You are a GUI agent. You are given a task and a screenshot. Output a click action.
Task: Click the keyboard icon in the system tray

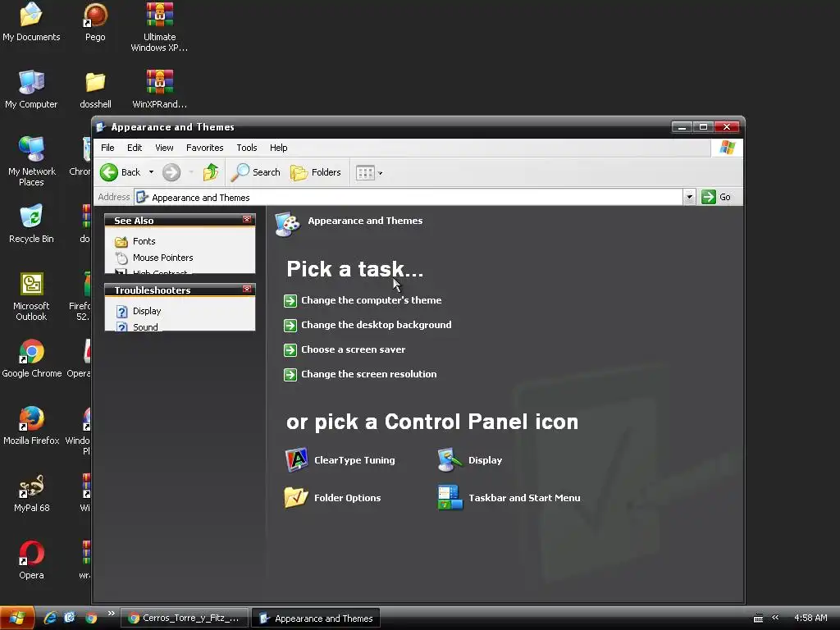coord(758,618)
